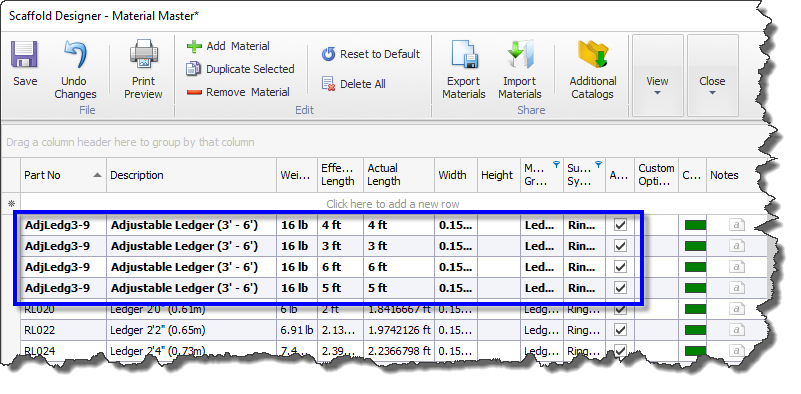Undo Changes in the File group
The image size is (801, 394).
tap(75, 70)
